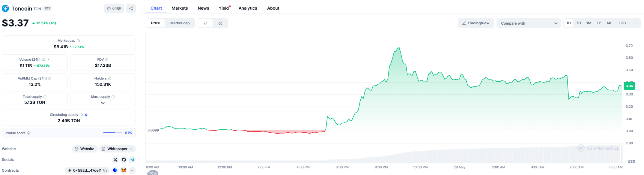This screenshot has width=644, height=175.
Task: Click the Profile score progress bar
Action: point(113,133)
